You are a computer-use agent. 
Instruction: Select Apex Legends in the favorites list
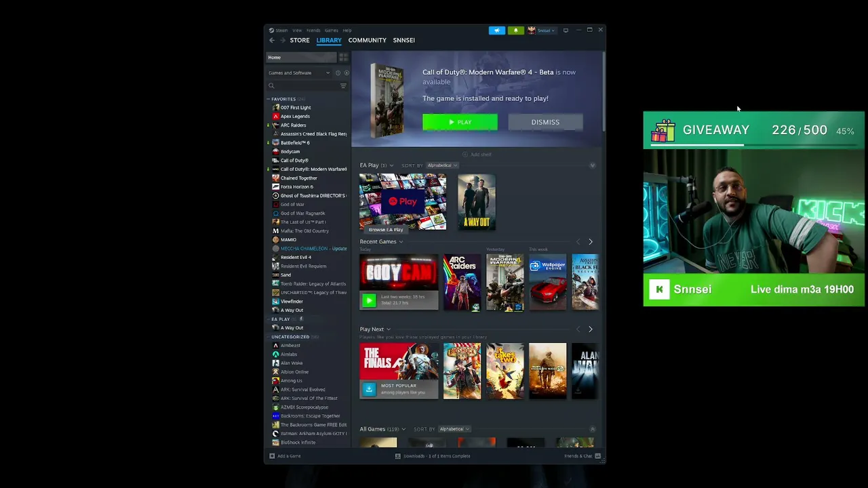(295, 117)
